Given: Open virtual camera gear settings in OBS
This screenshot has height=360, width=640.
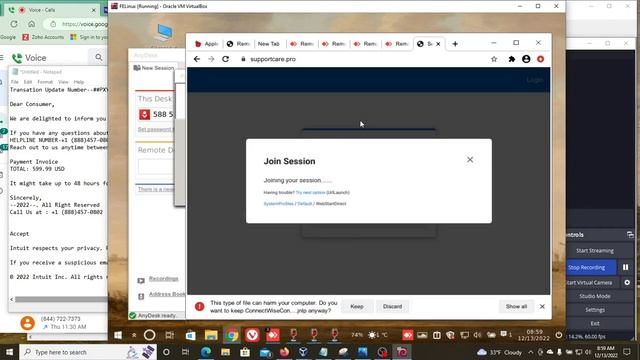Looking at the screenshot, I should (x=627, y=282).
